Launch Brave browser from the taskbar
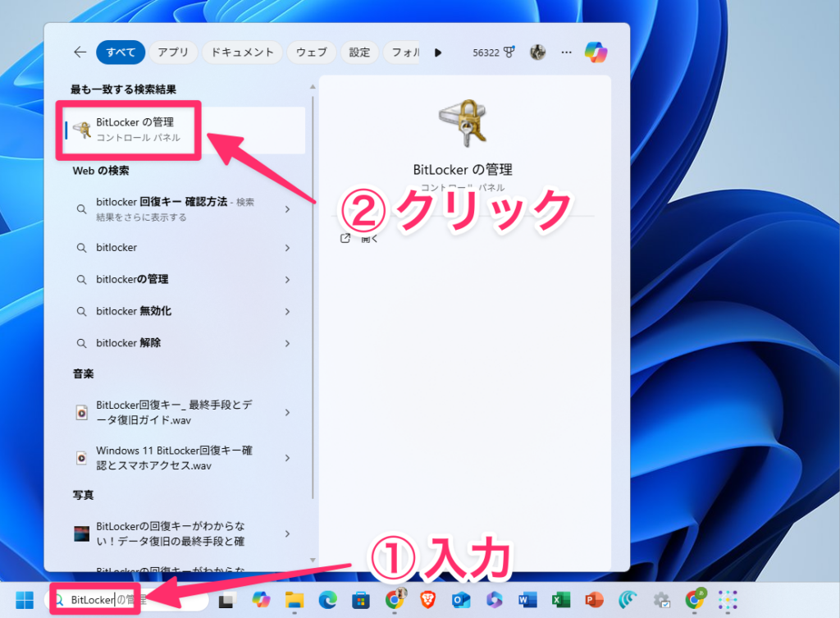The image size is (840, 618). (427, 600)
